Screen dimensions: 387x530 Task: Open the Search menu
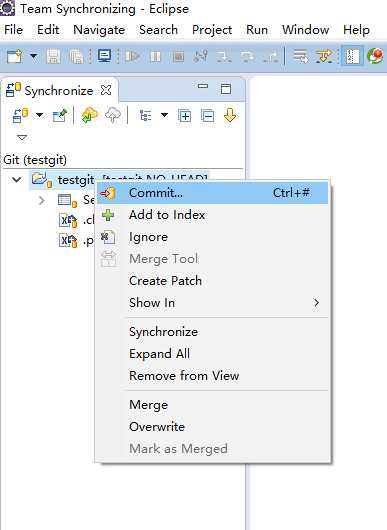point(159,30)
